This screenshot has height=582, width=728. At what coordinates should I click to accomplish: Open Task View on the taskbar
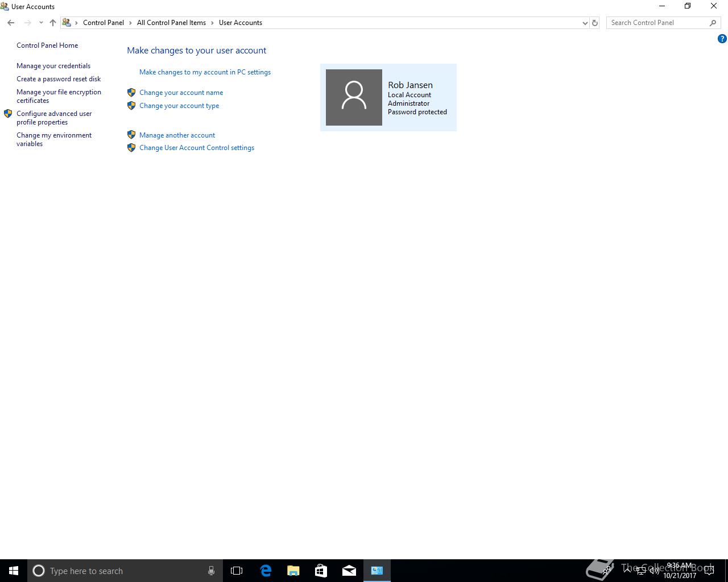coord(237,571)
